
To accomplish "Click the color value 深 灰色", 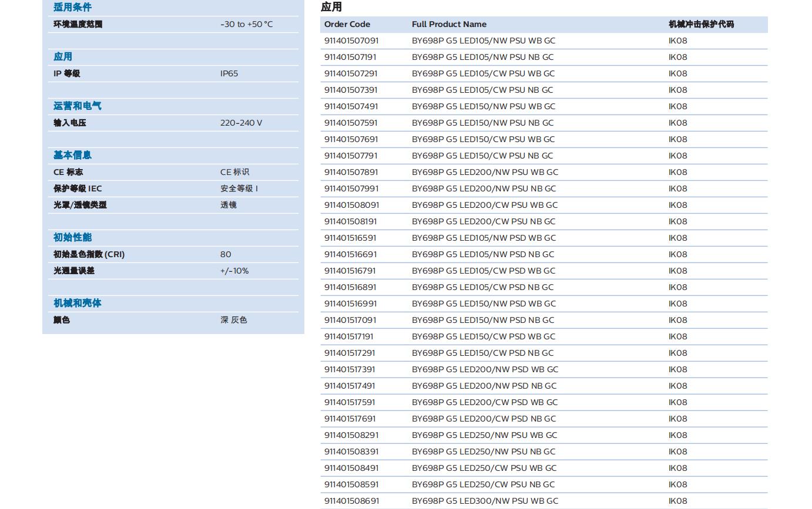I will (x=234, y=320).
